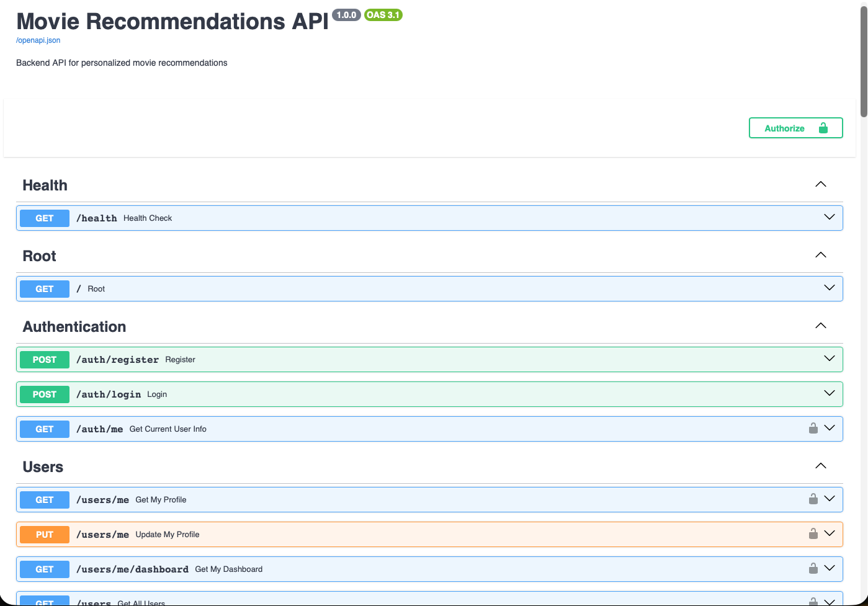Collapse the Users section
Image resolution: width=868 pixels, height=606 pixels.
tap(820, 466)
